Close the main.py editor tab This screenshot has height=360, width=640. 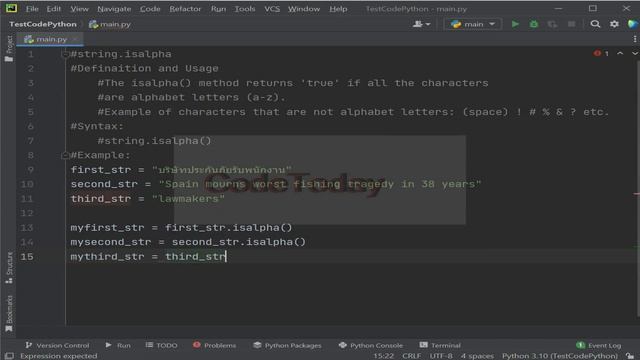pyautogui.click(x=76, y=39)
